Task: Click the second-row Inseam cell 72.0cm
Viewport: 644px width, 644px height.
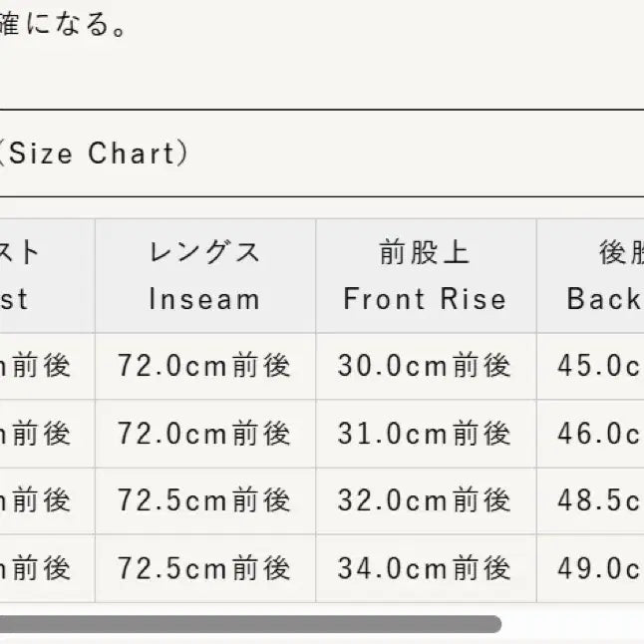Action: click(x=204, y=434)
